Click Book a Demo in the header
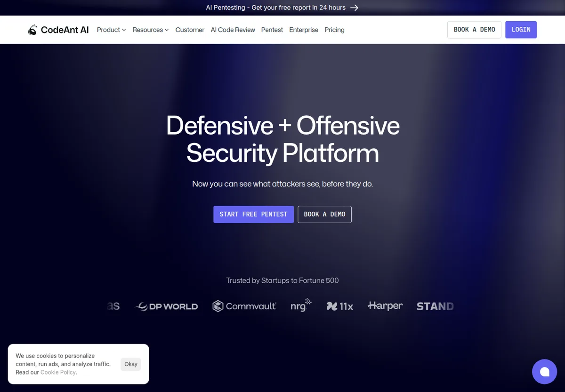The height and width of the screenshot is (392, 565). (474, 30)
